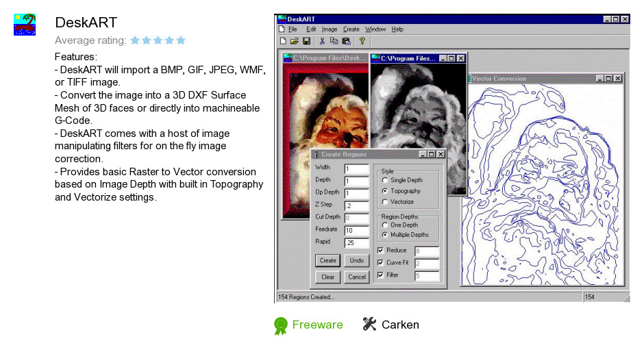Click the Cut Depth input field
This screenshot has width=644, height=356.
pyautogui.click(x=356, y=218)
